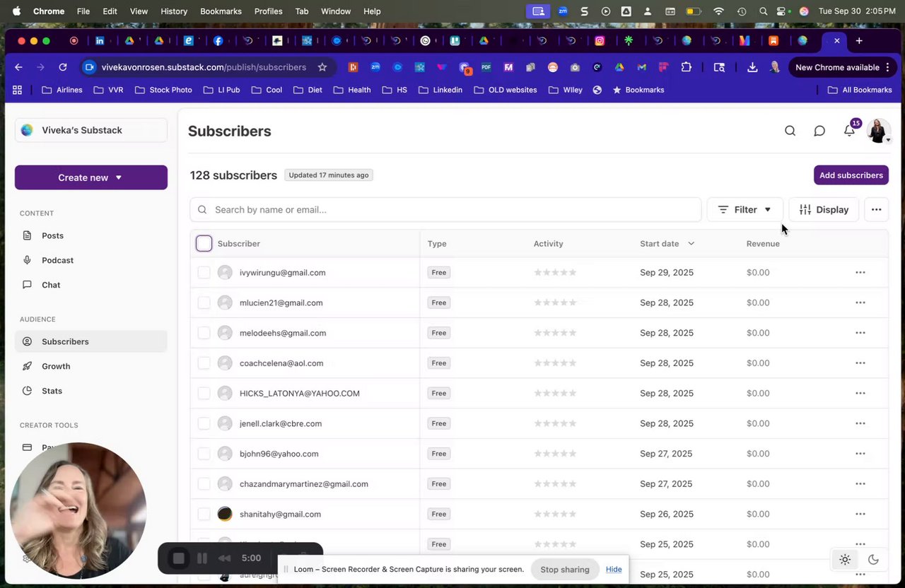
Task: Tick the coachcelena@aol.com checkbox
Action: click(204, 363)
